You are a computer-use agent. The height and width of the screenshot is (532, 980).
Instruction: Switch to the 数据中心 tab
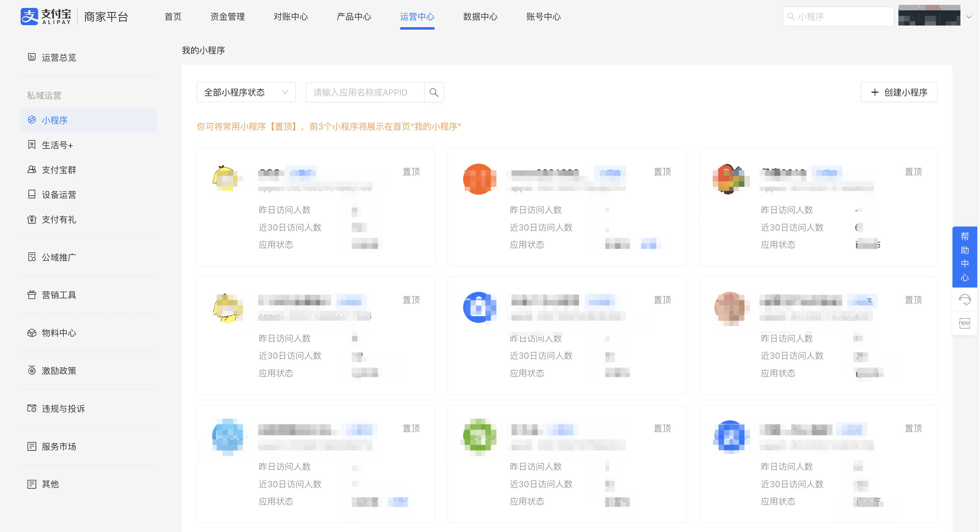point(480,17)
